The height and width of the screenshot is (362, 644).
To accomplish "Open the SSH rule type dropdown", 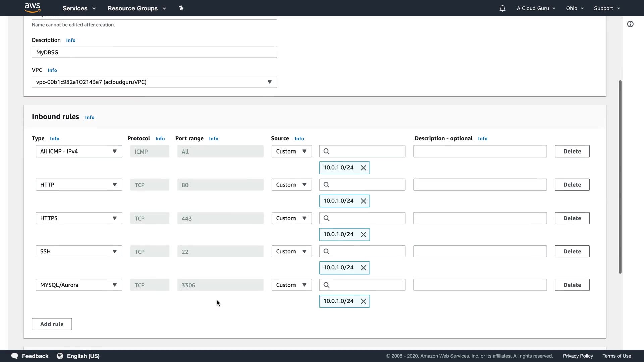I will click(x=79, y=251).
